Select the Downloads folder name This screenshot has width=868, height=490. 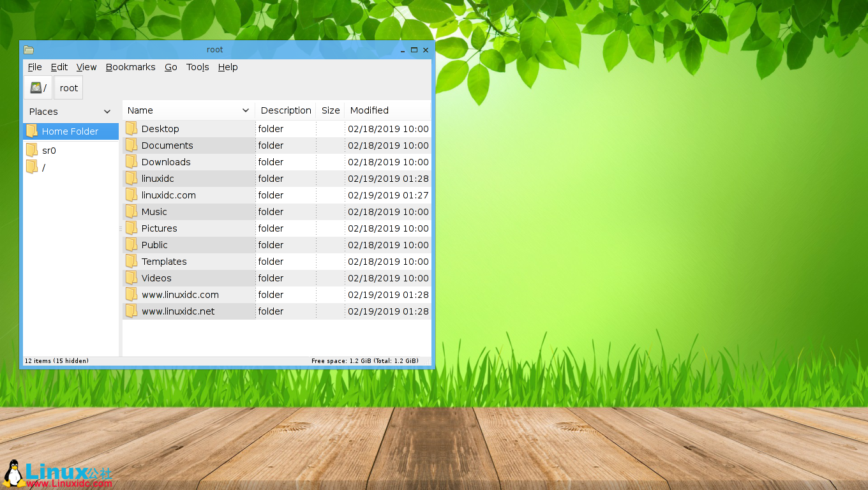point(166,162)
